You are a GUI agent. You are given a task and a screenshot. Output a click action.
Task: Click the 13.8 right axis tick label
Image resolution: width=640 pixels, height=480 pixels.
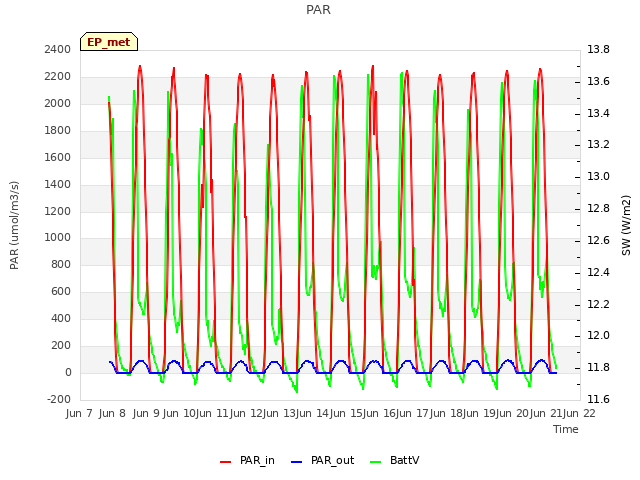coord(598,49)
